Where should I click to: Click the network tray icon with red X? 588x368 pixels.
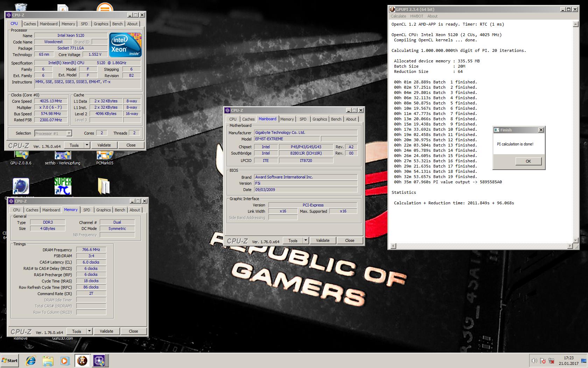point(551,361)
